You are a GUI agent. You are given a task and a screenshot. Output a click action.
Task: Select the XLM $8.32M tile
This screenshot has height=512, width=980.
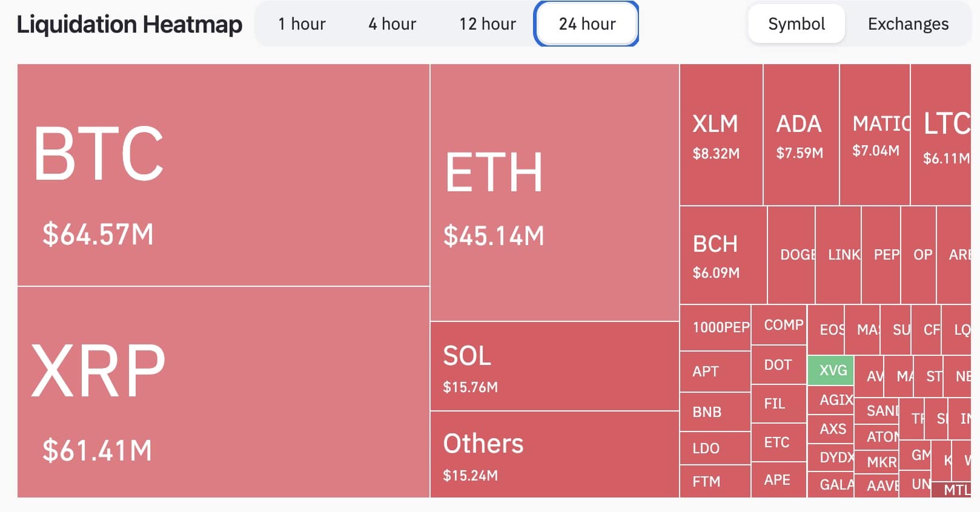pyautogui.click(x=721, y=135)
